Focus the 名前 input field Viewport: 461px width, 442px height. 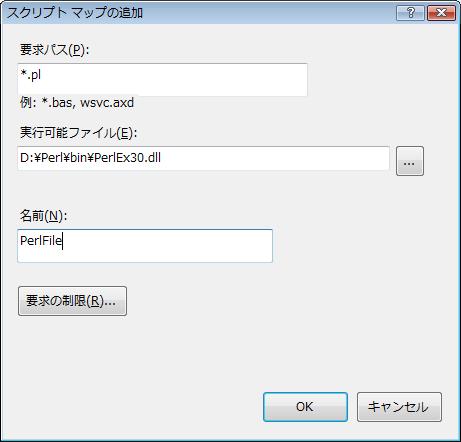pos(145,246)
